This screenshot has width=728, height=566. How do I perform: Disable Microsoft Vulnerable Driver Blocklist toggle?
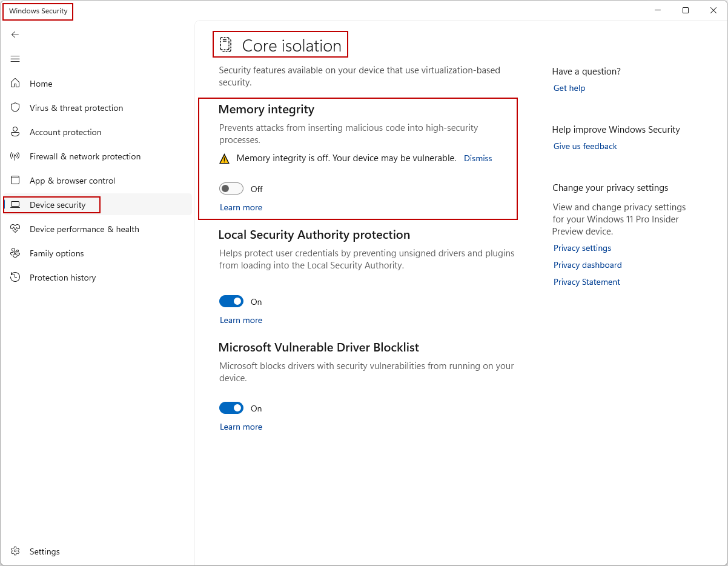tap(231, 408)
